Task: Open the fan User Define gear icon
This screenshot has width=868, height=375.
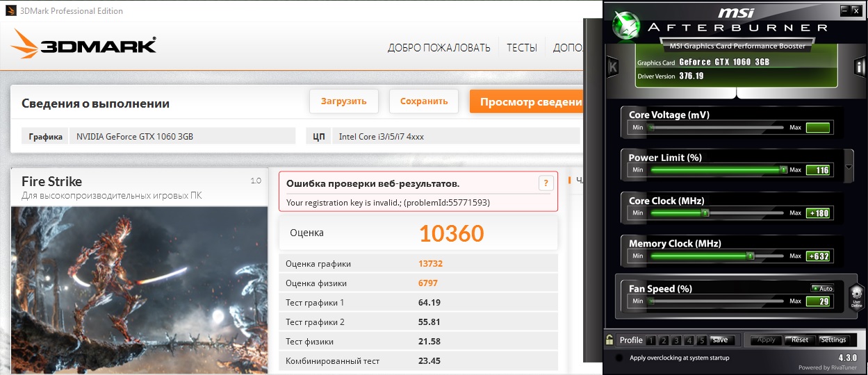Action: [x=856, y=296]
